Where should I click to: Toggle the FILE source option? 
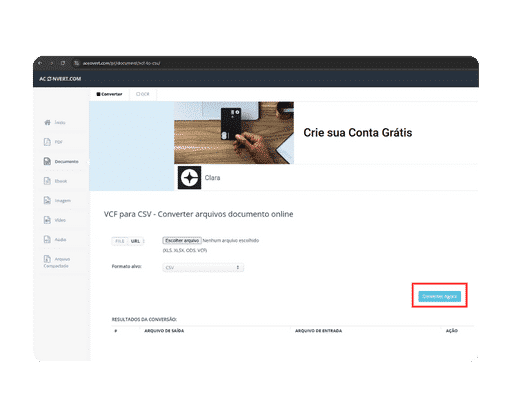(120, 241)
